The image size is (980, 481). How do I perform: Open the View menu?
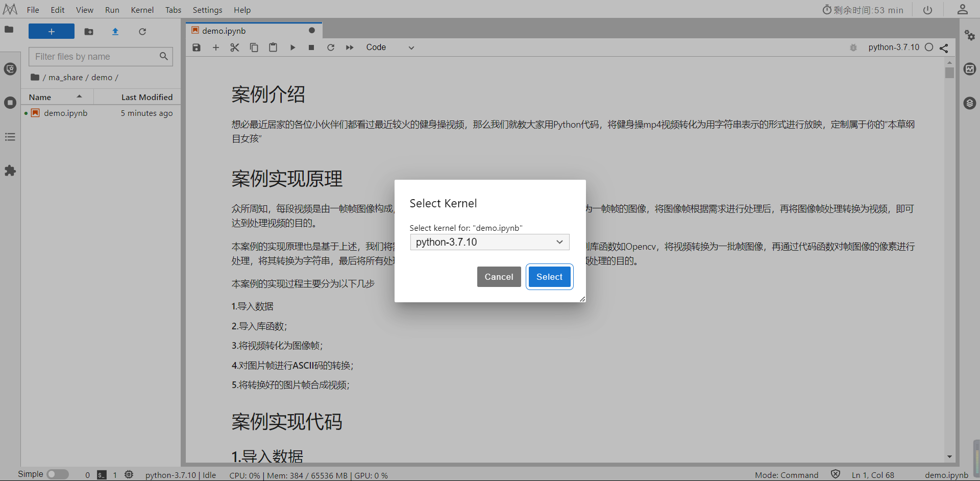pyautogui.click(x=85, y=10)
